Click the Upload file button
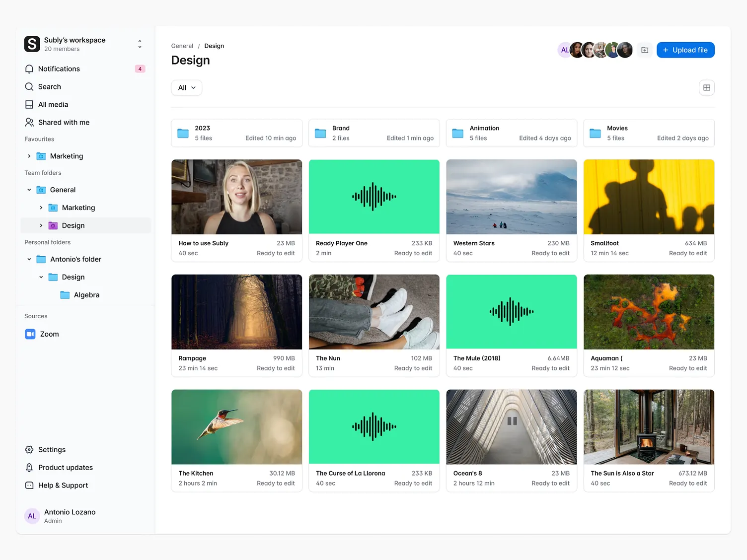The image size is (747, 560). click(x=685, y=50)
